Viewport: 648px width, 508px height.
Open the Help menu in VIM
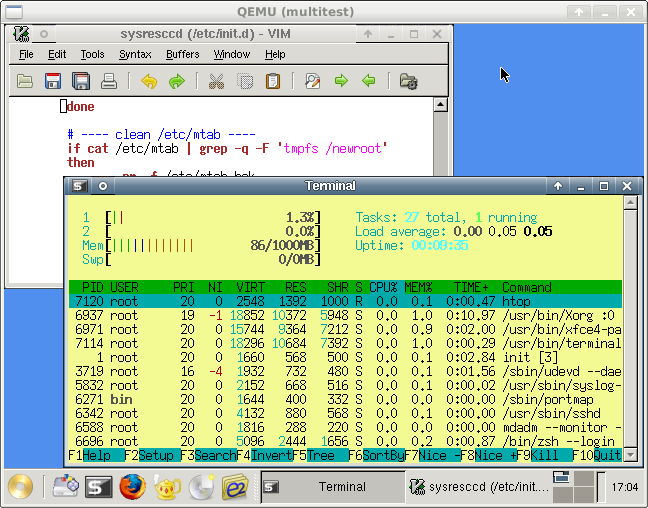tap(275, 54)
